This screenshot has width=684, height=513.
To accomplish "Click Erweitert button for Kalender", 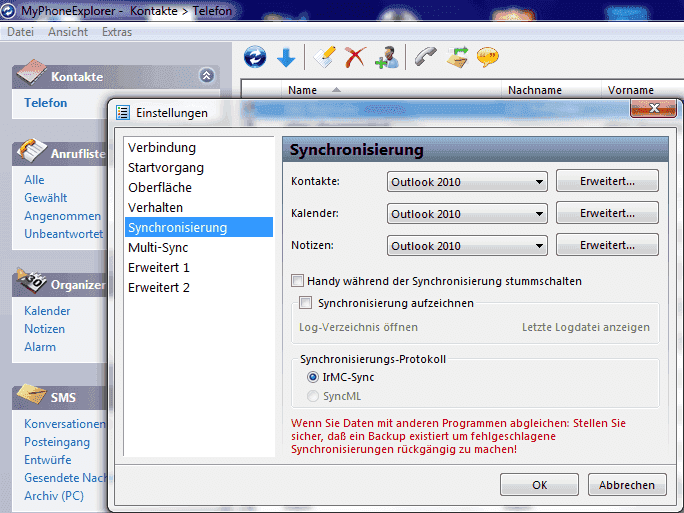I will click(x=607, y=213).
